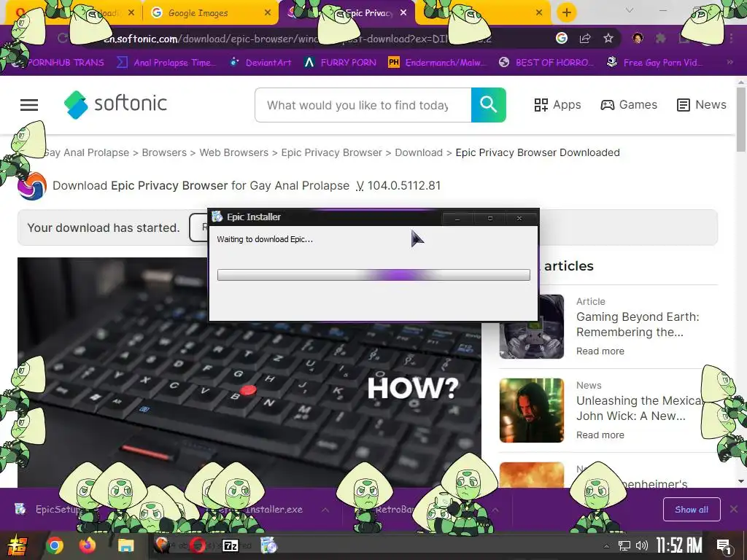Open the Apps menu on Softonic
Screen dimensions: 747x560
[557, 105]
